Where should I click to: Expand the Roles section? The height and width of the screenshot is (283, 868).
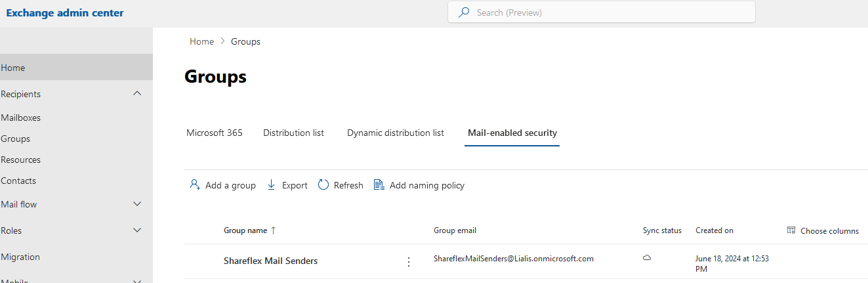(x=137, y=230)
